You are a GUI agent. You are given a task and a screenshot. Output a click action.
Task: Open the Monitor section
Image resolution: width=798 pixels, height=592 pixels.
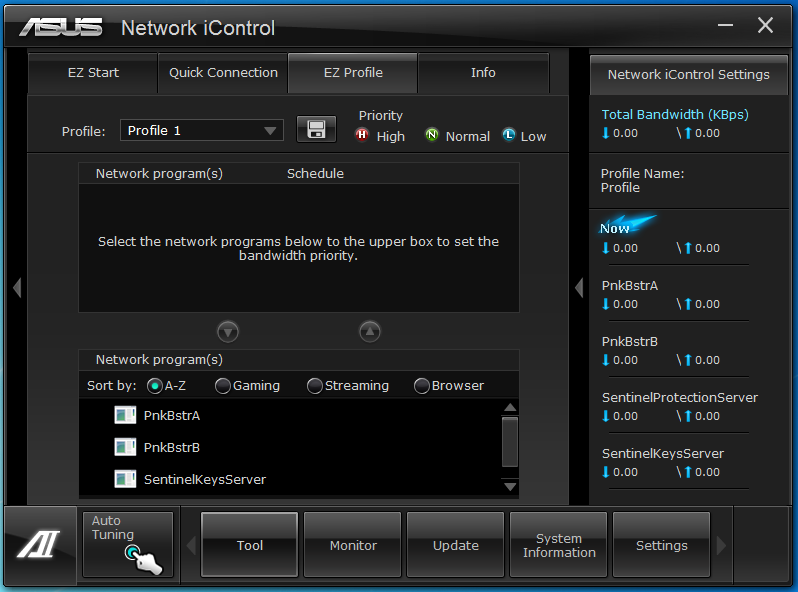click(353, 545)
